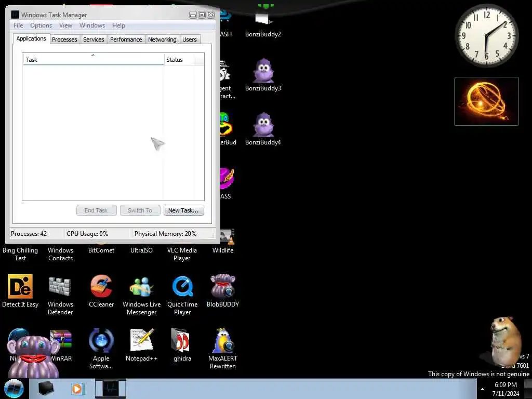Open the BonziBuddy3 desktop icon

263,75
